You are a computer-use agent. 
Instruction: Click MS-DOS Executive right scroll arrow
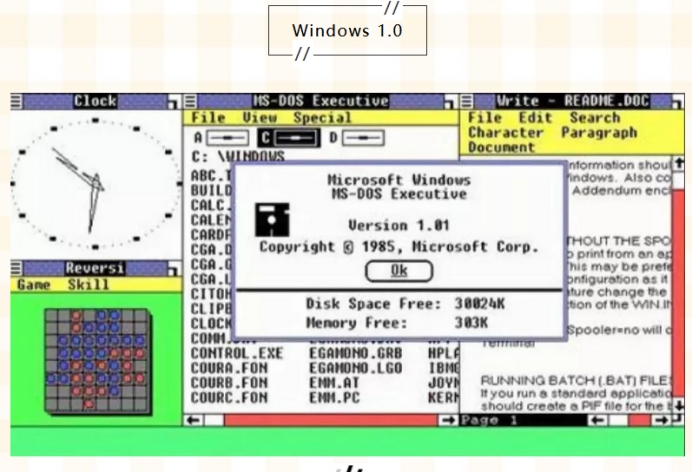tap(449, 420)
